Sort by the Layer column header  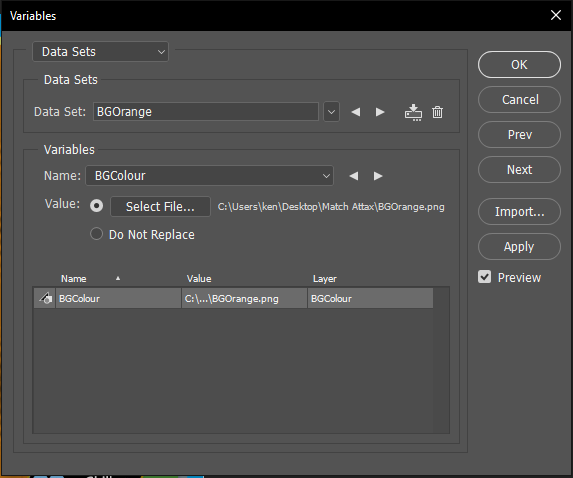pyautogui.click(x=325, y=279)
